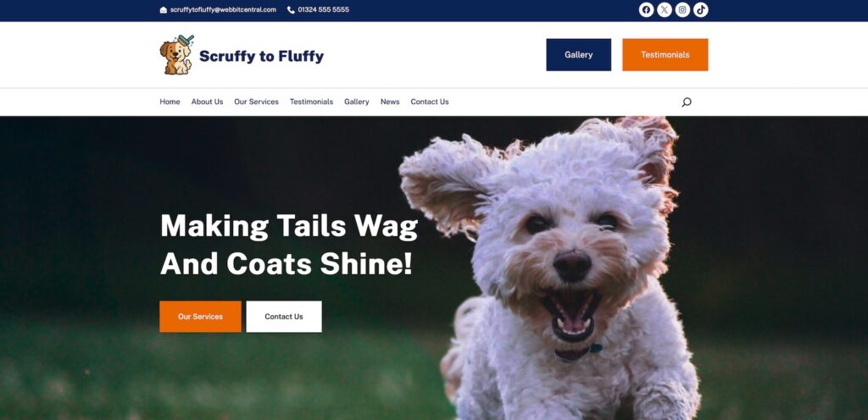This screenshot has width=868, height=420.
Task: Open the TikTok social icon
Action: click(701, 10)
